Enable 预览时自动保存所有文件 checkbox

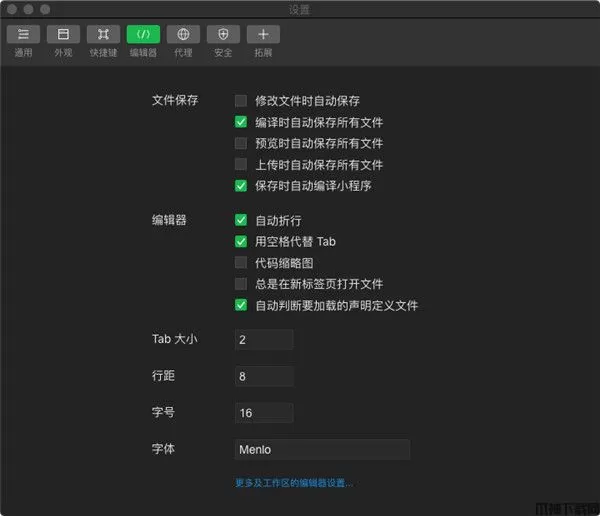(x=241, y=143)
